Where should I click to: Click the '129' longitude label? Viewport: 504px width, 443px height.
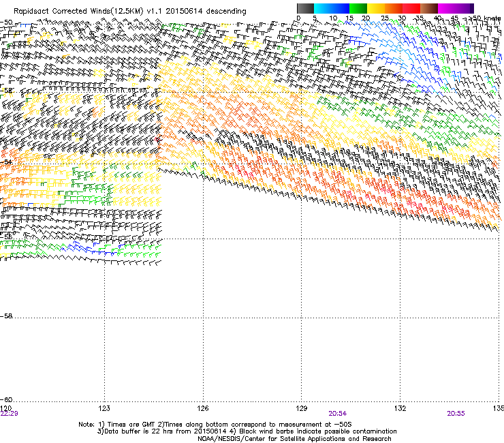pyautogui.click(x=302, y=408)
